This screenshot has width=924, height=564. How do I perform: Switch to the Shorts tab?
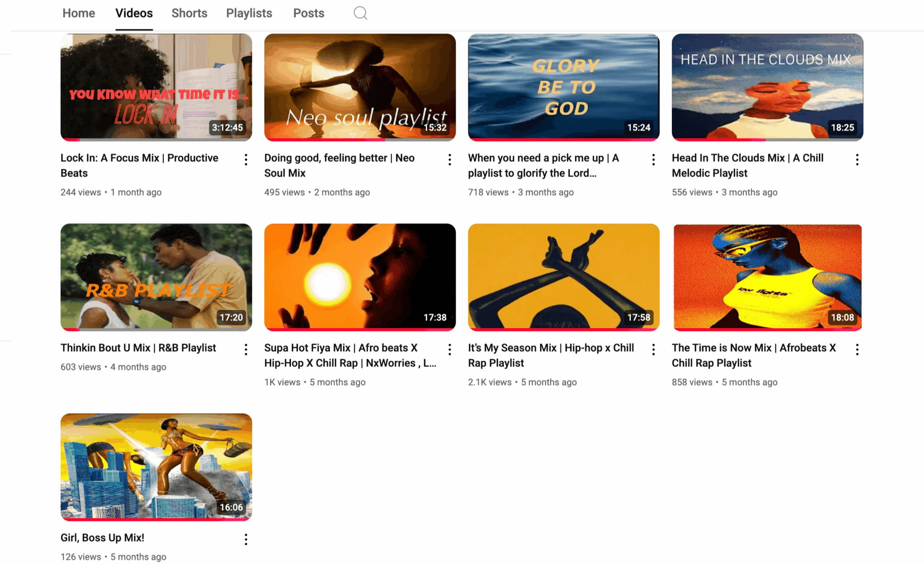[189, 13]
